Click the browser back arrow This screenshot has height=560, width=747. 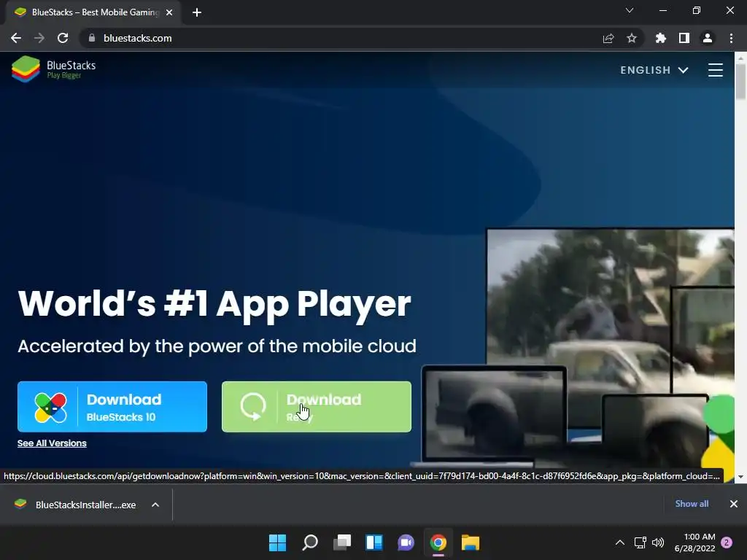tap(16, 38)
